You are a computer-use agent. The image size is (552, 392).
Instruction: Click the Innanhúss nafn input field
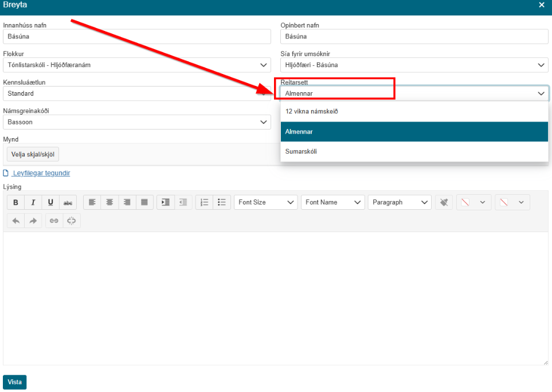point(137,37)
